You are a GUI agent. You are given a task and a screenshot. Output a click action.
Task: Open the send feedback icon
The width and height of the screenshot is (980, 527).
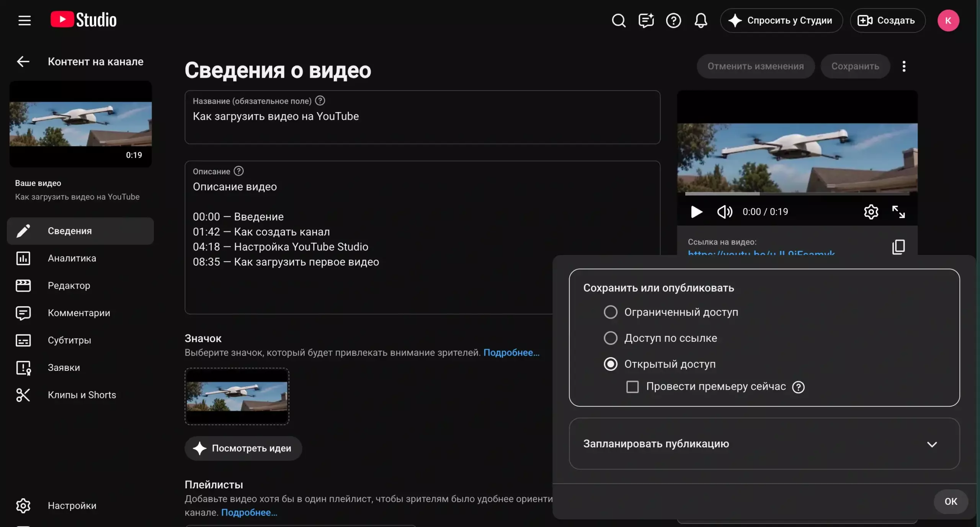click(646, 20)
